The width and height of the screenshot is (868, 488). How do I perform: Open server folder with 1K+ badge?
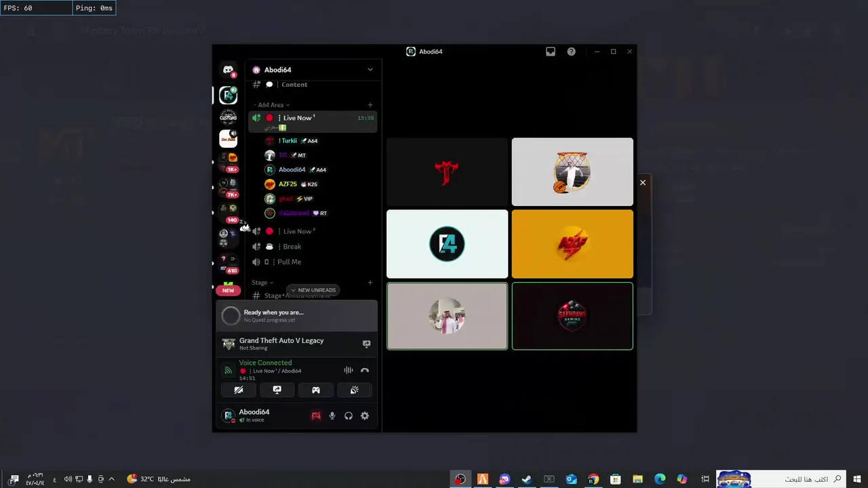point(229,162)
